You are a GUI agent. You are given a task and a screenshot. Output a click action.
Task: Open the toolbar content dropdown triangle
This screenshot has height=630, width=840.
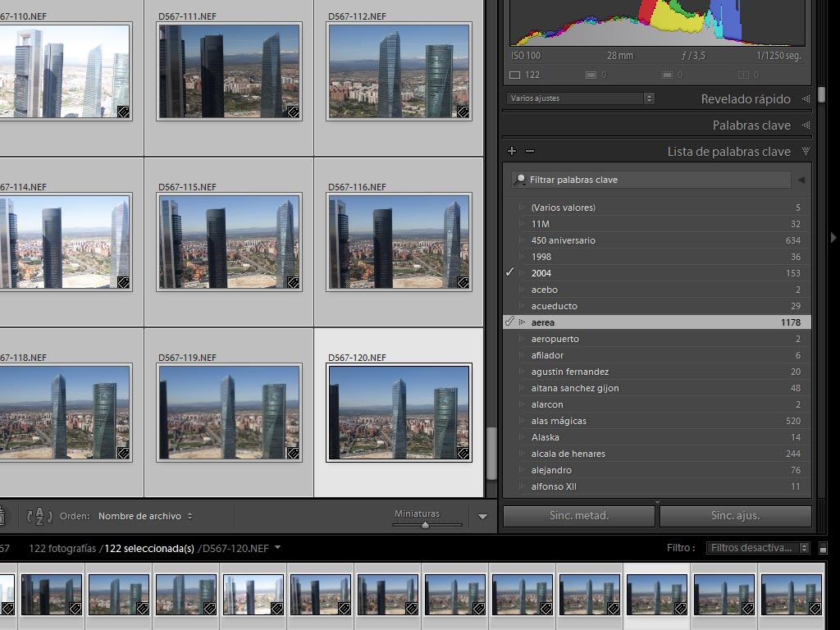coord(482,517)
